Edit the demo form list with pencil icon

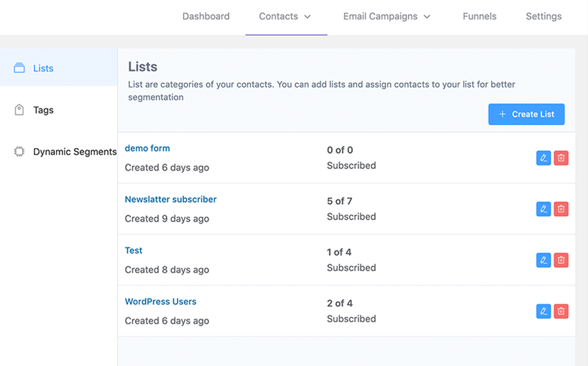(x=544, y=158)
